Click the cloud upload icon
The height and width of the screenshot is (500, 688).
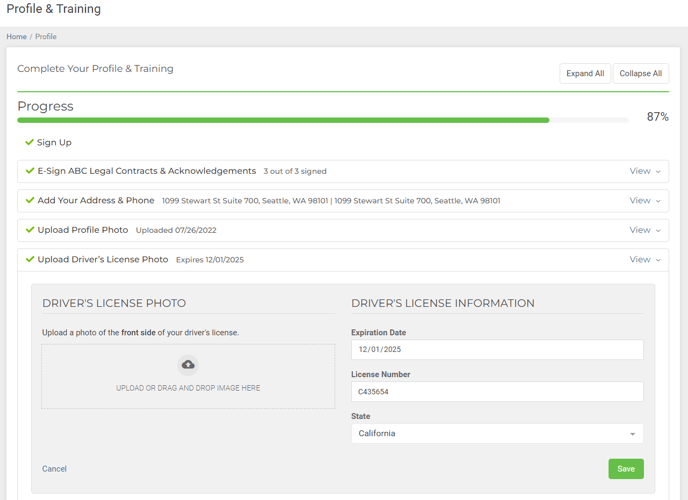pos(188,365)
